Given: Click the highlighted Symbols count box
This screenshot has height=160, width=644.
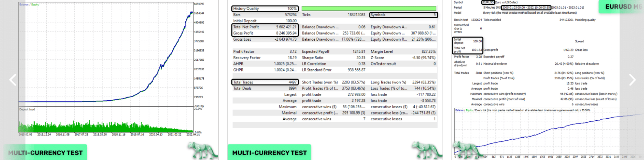Looking at the screenshot, I should coord(403,15).
